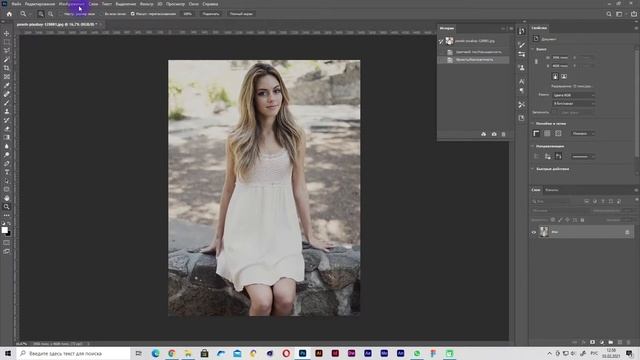The image size is (640, 360).
Task: Open the scissors icon in collapsed panel strip
Action: [521, 105]
